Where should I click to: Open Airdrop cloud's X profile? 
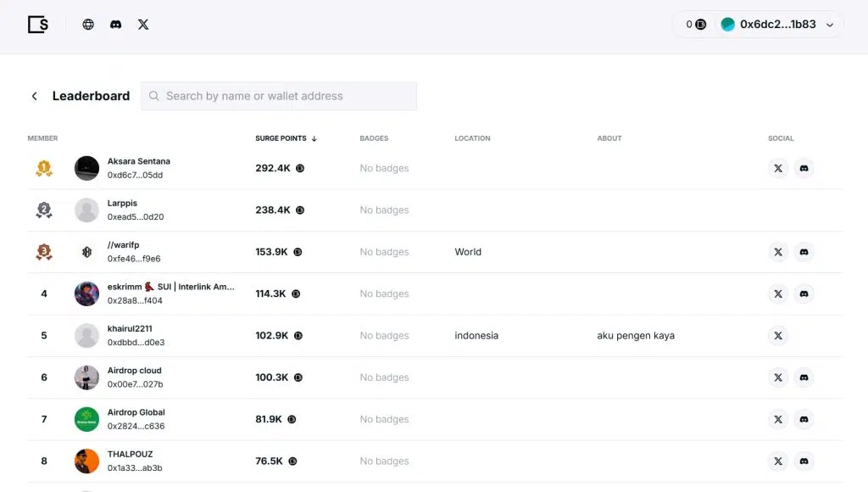(x=778, y=377)
